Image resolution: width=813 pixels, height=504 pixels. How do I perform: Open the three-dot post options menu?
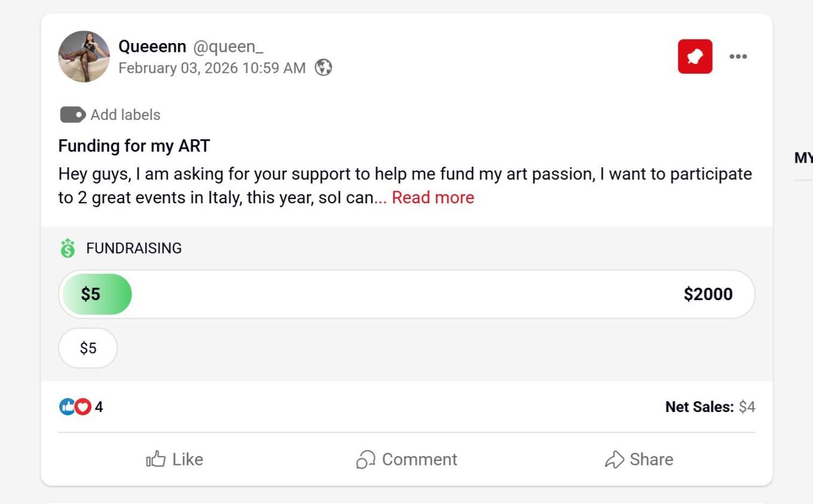(x=738, y=57)
